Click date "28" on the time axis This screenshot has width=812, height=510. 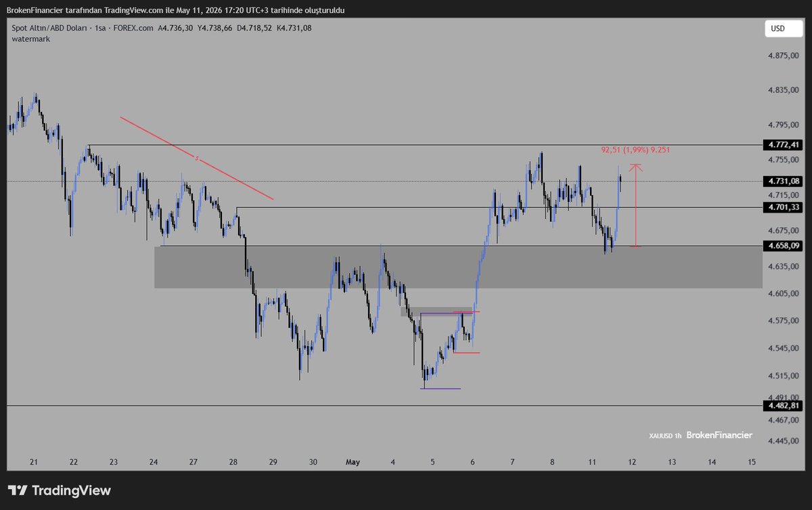tap(233, 462)
